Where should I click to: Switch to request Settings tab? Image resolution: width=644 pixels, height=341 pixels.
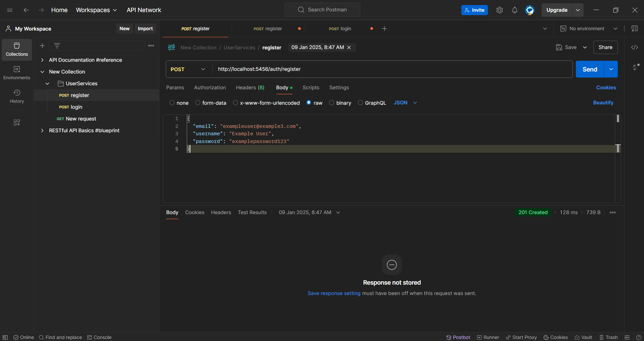(x=339, y=88)
